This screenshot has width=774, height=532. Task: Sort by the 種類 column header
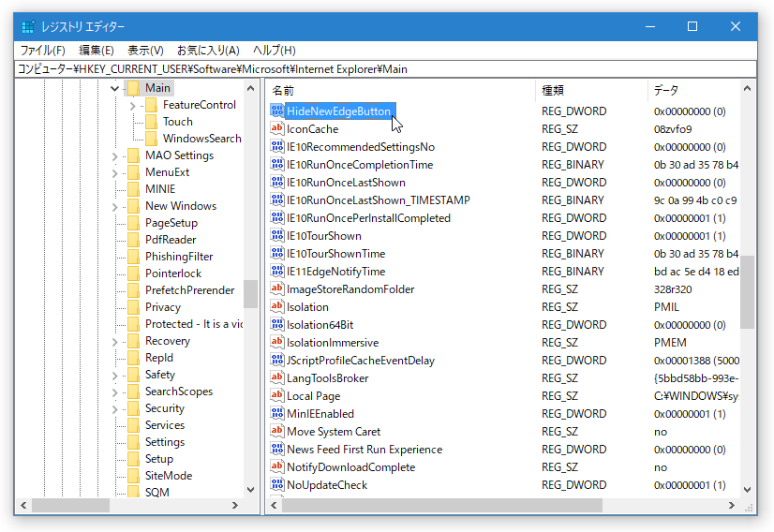(591, 90)
